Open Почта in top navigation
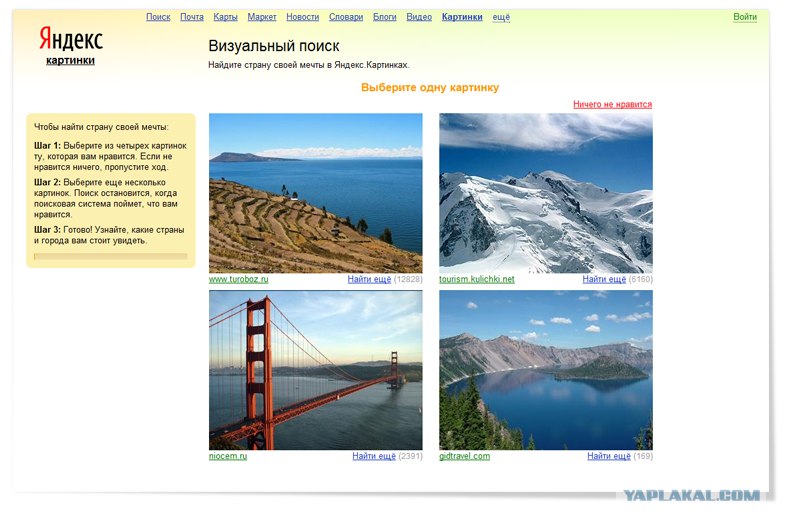Viewport: 786px width, 525px height. coord(192,17)
